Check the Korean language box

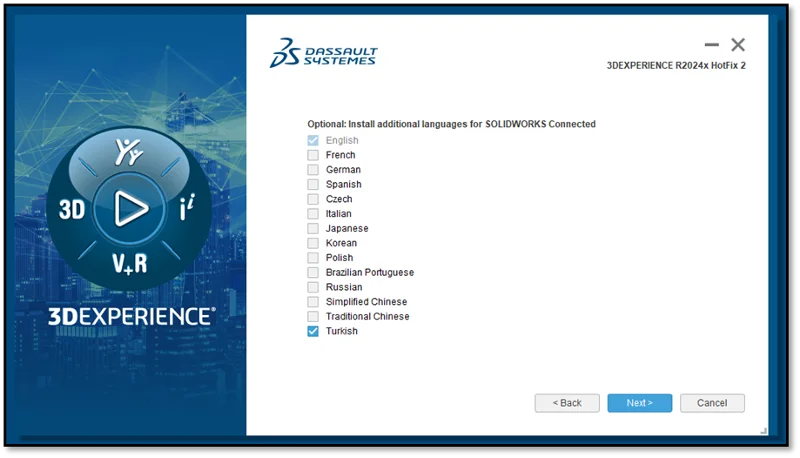313,243
